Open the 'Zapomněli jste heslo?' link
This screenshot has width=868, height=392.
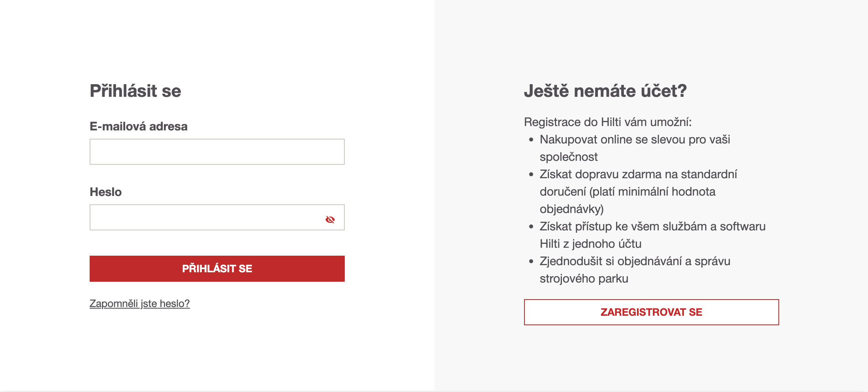pyautogui.click(x=140, y=303)
